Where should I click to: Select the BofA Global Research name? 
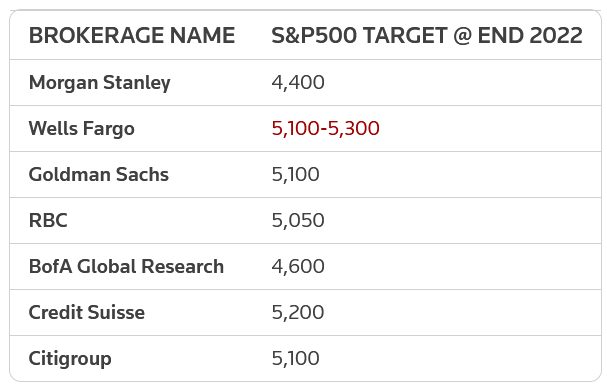click(126, 266)
